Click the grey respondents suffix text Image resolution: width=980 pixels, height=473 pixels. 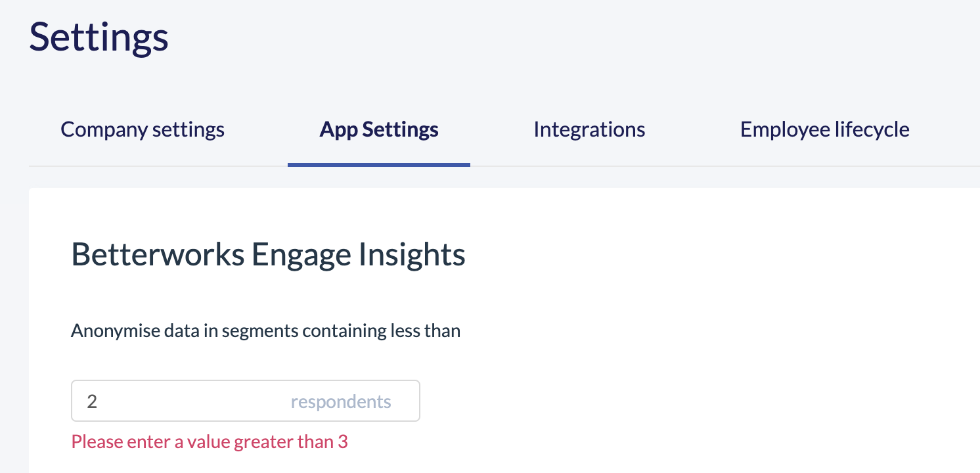tap(341, 401)
